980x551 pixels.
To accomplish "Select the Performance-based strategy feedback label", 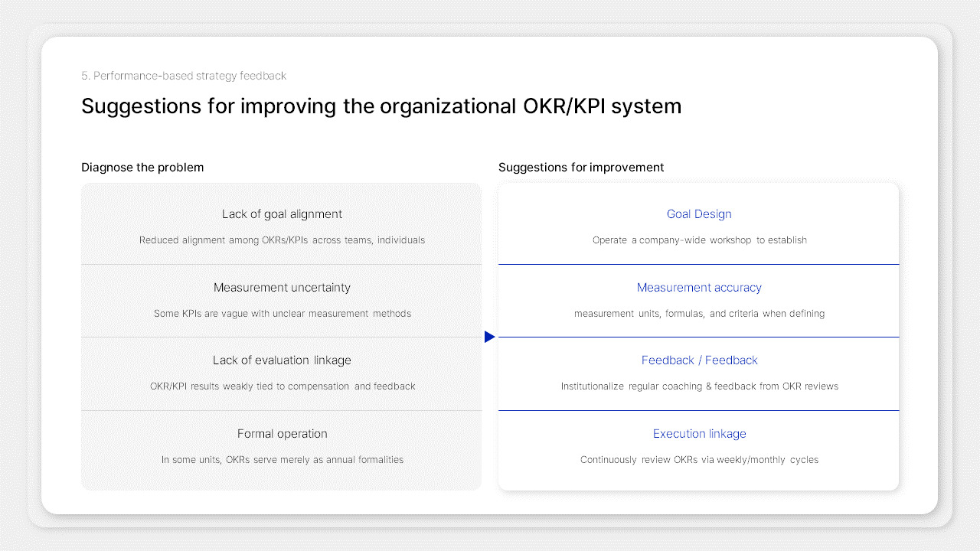I will click(x=184, y=76).
